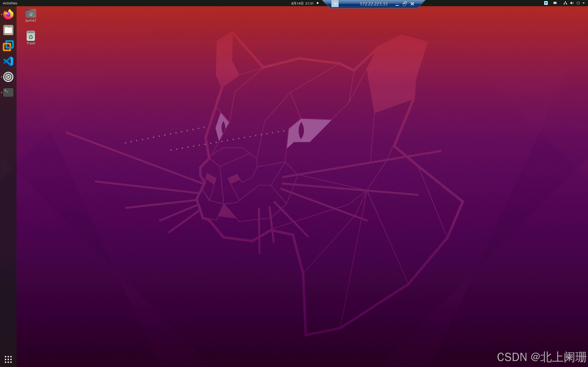This screenshot has height=367, width=588.
Task: Launch VMware Workstation from the dock
Action: pyautogui.click(x=8, y=46)
